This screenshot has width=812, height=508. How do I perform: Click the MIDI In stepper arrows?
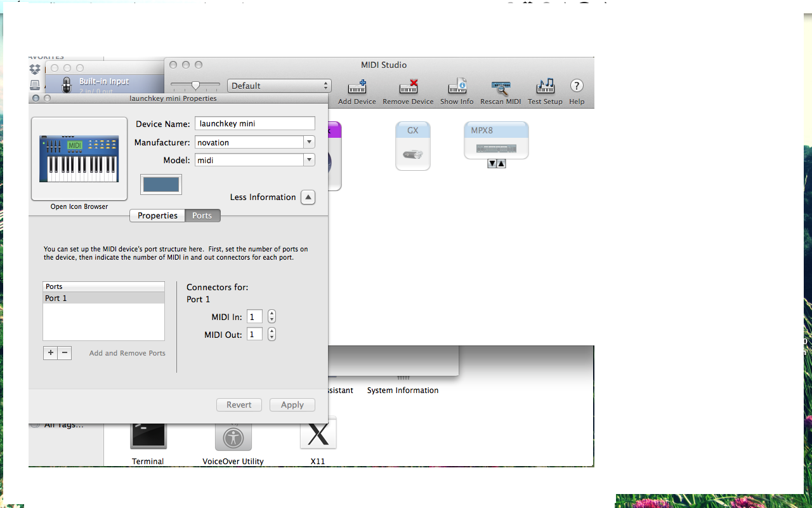point(272,316)
